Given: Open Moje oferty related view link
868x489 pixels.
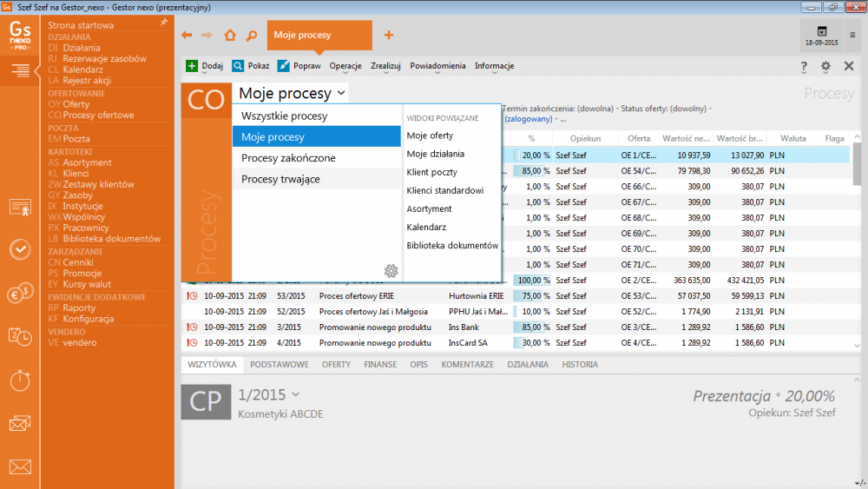Looking at the screenshot, I should 430,135.
